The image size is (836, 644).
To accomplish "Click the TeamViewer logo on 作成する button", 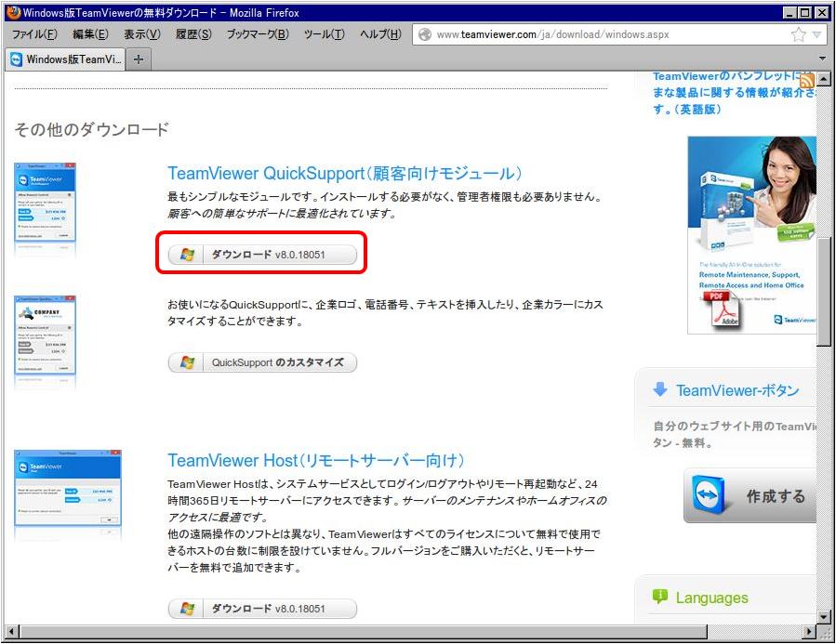I will click(x=710, y=495).
